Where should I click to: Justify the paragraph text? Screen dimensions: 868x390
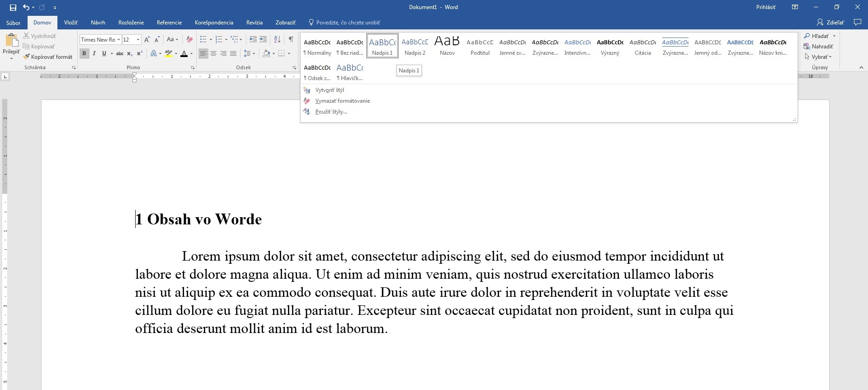[233, 53]
